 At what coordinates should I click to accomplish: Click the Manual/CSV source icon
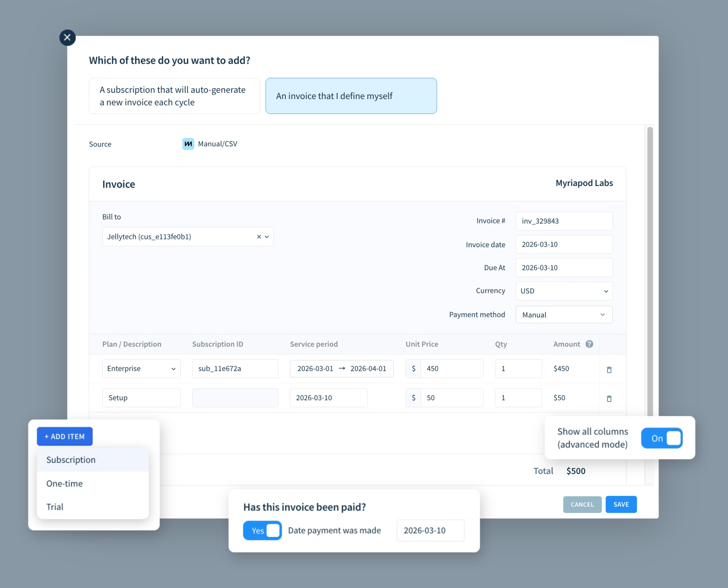[188, 144]
